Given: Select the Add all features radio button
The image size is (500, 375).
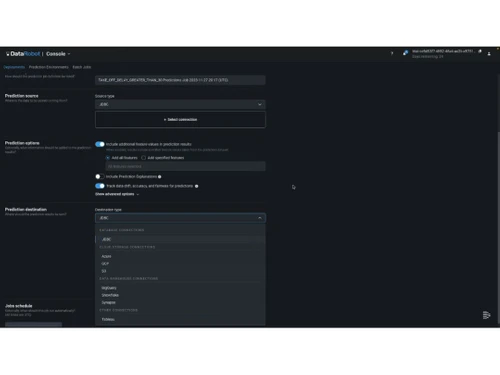Looking at the screenshot, I should pos(108,158).
